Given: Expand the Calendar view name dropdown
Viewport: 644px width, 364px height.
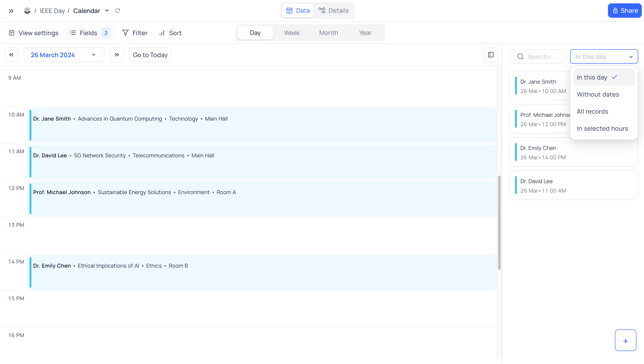Looking at the screenshot, I should [x=107, y=11].
